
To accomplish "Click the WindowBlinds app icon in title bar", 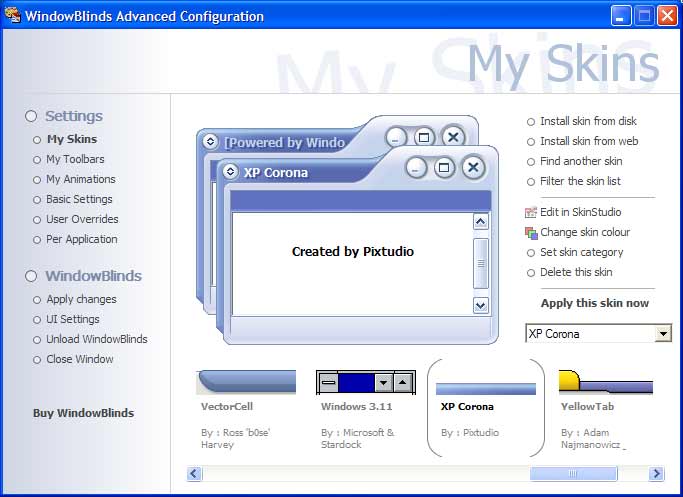I will pyautogui.click(x=12, y=15).
